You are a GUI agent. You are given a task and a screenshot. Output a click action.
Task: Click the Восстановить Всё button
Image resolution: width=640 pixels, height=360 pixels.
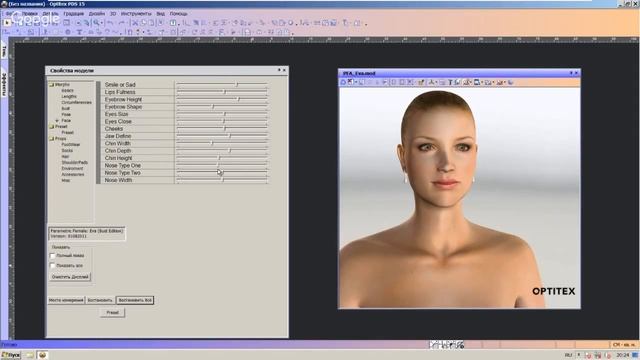coord(135,300)
